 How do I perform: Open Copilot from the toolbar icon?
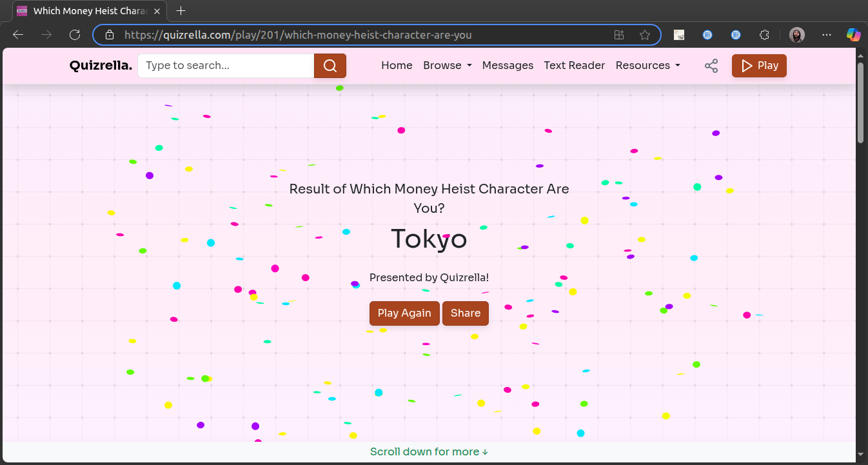click(854, 35)
